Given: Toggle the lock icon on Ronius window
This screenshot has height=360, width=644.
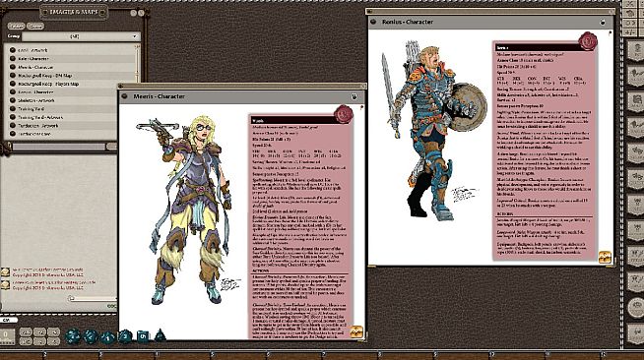Looking at the screenshot, I should pyautogui.click(x=603, y=23).
